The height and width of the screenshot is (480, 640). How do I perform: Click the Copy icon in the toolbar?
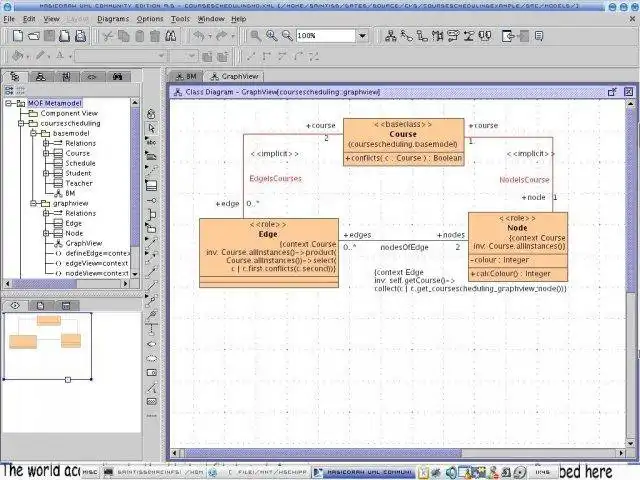click(124, 36)
